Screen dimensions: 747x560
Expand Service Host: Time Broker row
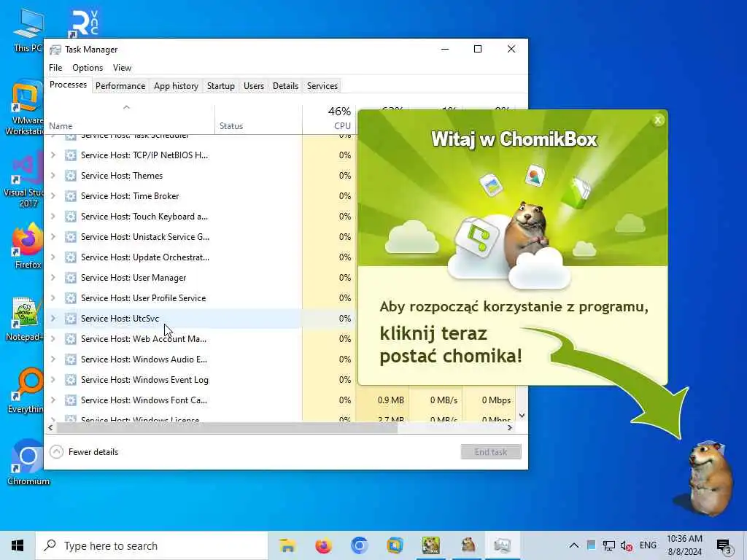click(53, 196)
